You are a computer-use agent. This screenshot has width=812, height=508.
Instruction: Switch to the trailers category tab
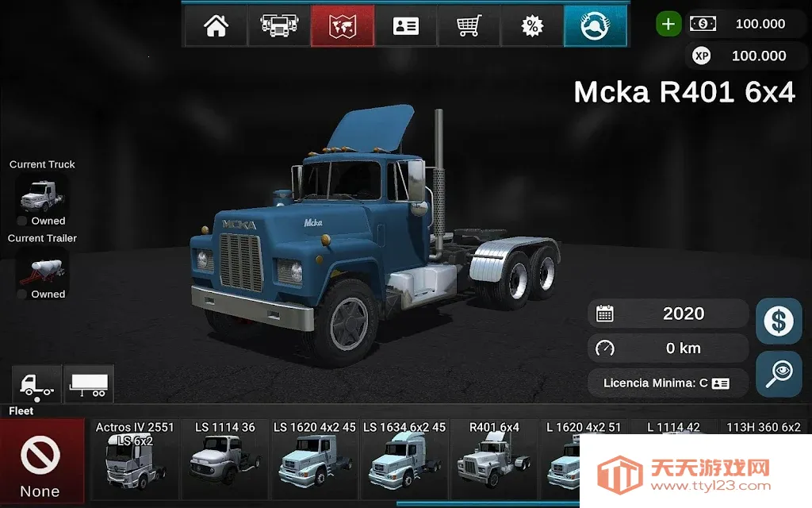(88, 384)
